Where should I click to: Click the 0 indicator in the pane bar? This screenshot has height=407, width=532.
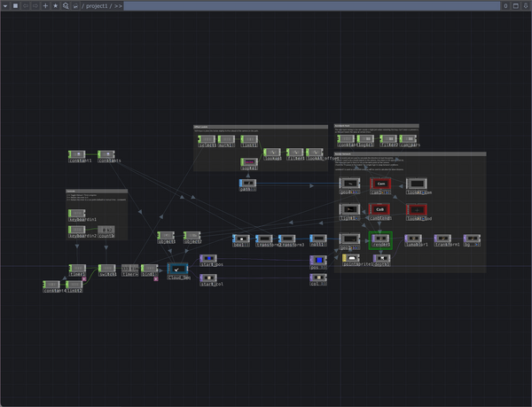(505, 6)
